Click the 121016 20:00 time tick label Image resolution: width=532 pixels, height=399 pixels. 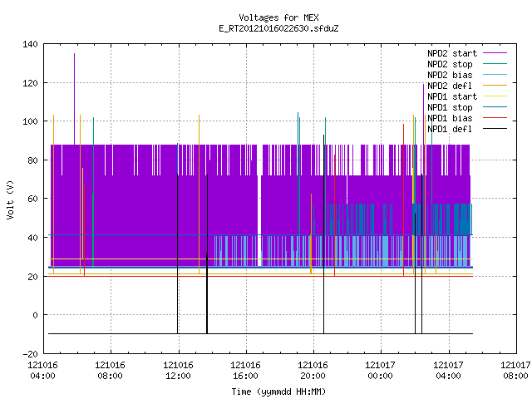pyautogui.click(x=313, y=371)
